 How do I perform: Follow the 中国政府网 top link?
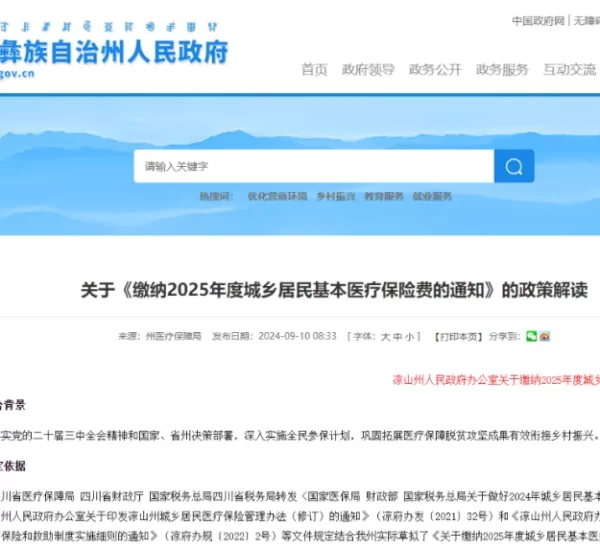click(x=538, y=21)
